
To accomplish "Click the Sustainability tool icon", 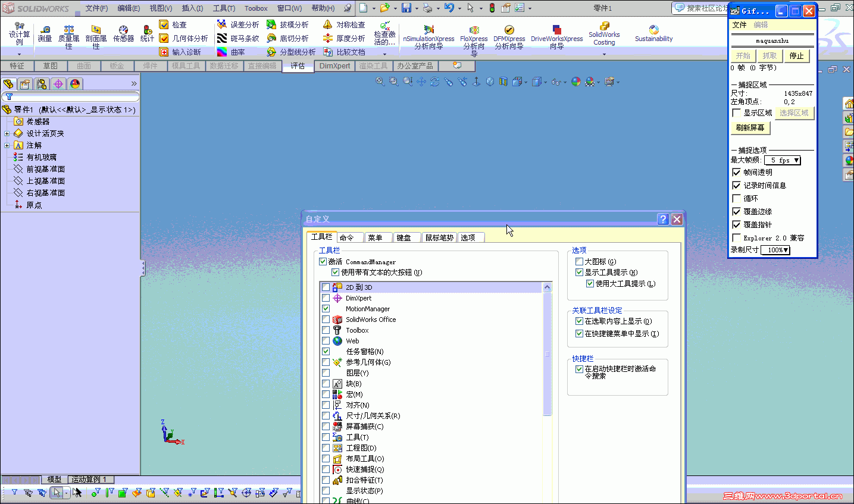I will coord(653,30).
